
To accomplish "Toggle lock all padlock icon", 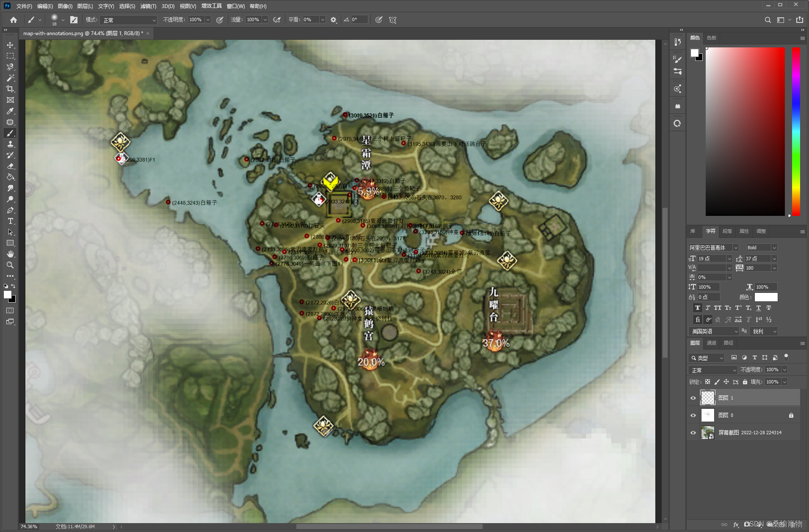I will (745, 382).
